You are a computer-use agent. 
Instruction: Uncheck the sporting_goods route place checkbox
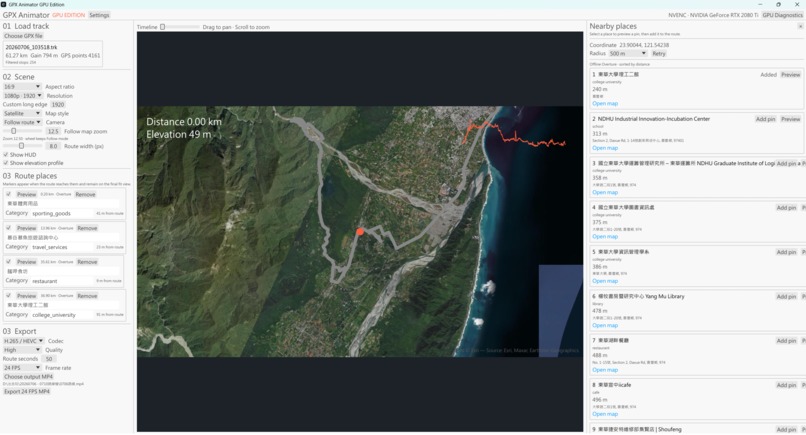[8, 194]
